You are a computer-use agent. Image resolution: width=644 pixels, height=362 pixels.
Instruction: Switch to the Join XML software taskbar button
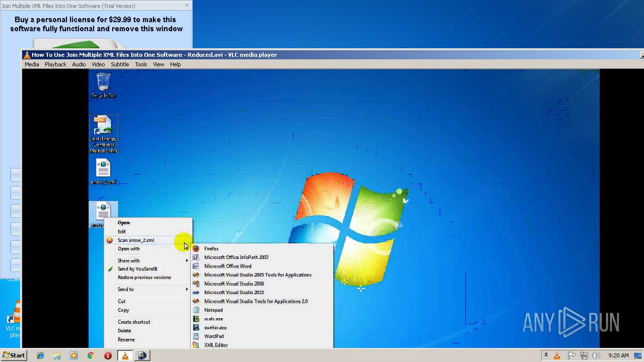coord(142,355)
